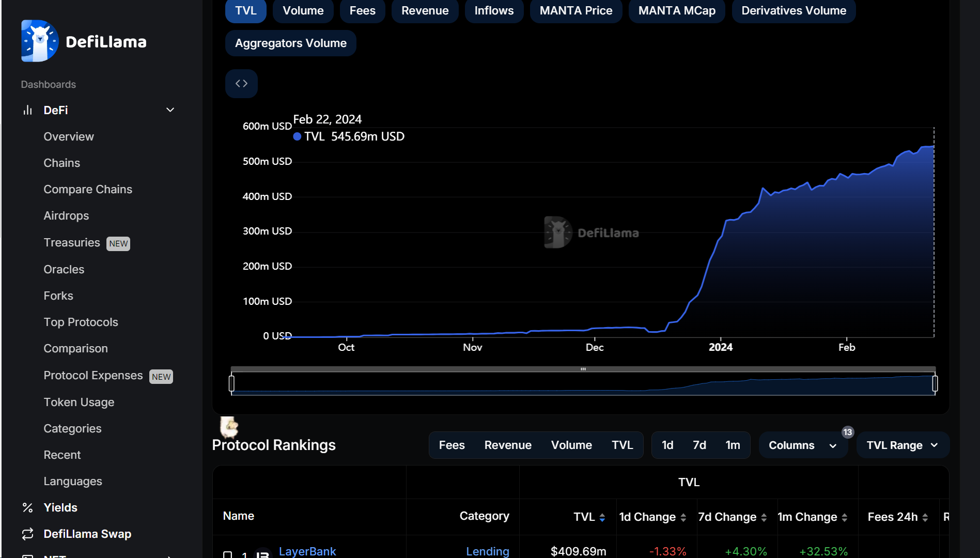Click the $409.69m TVL value
This screenshot has height=558, width=980.
click(579, 551)
